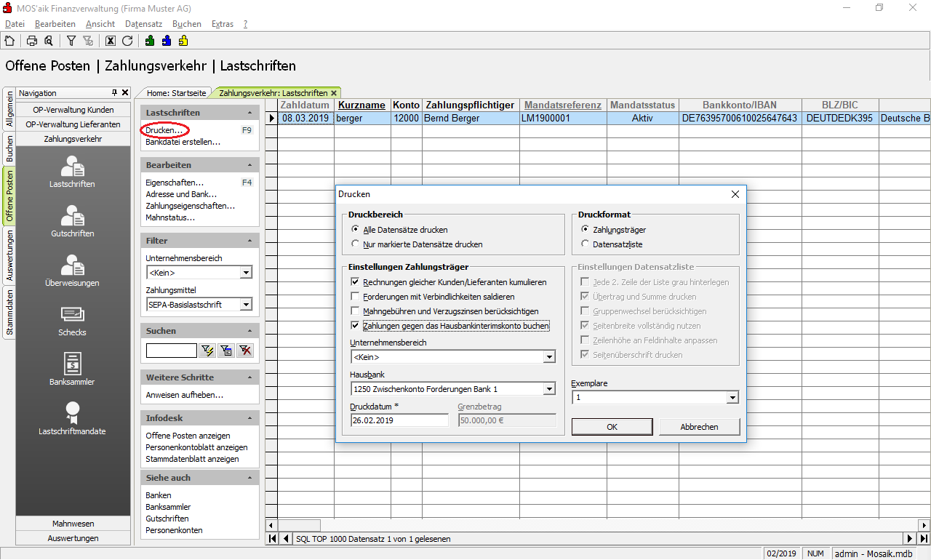
Task: Open the Exemplare dropdown
Action: (x=732, y=398)
